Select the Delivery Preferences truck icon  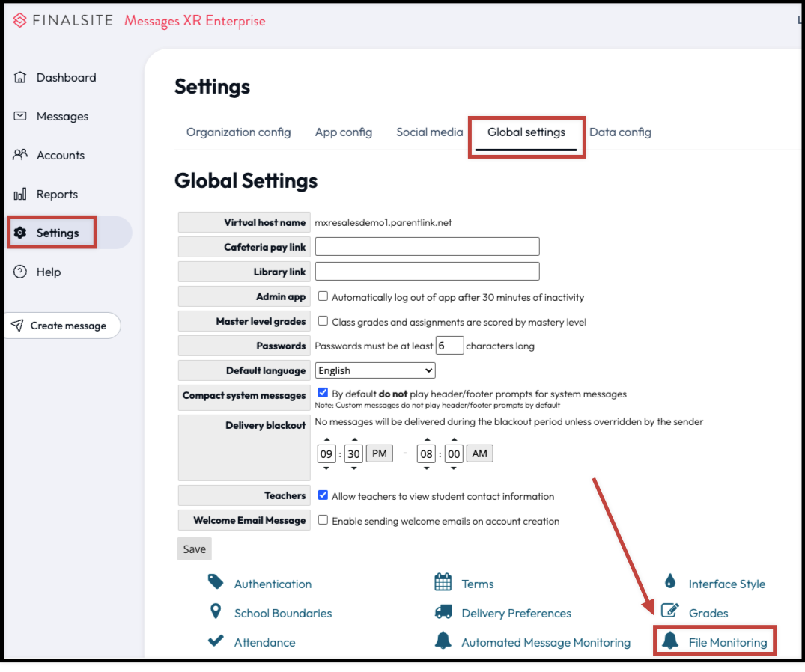coord(443,613)
